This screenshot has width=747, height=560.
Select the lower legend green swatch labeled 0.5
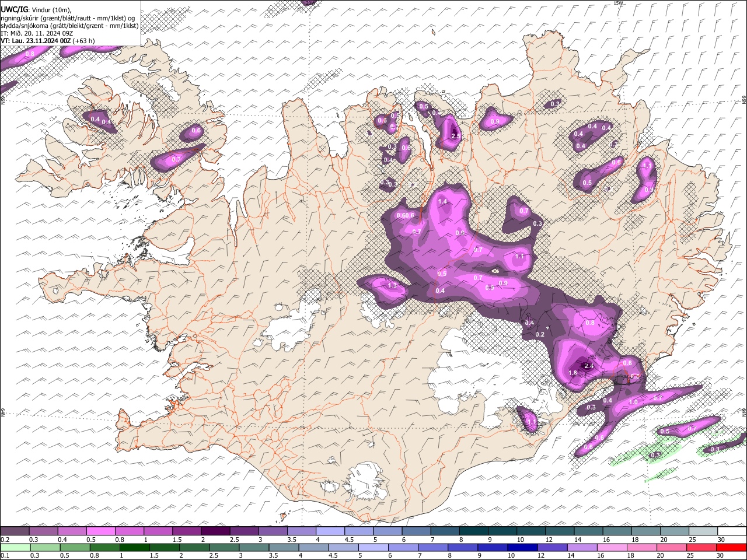(x=75, y=547)
